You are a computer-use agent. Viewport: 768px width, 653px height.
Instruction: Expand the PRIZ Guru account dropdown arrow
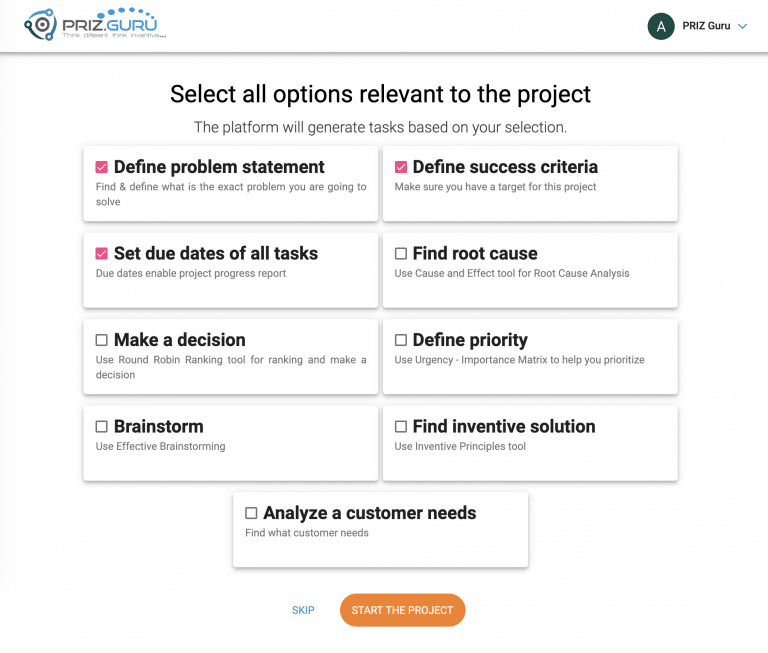(743, 27)
